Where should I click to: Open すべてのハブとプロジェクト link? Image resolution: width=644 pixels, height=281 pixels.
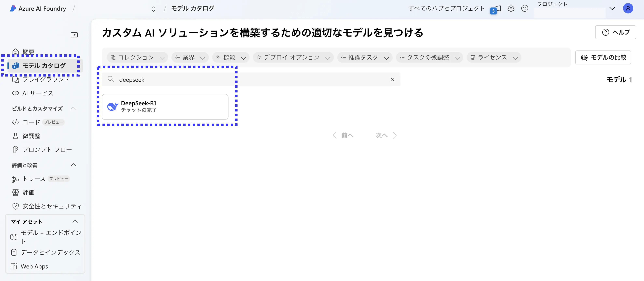[447, 8]
